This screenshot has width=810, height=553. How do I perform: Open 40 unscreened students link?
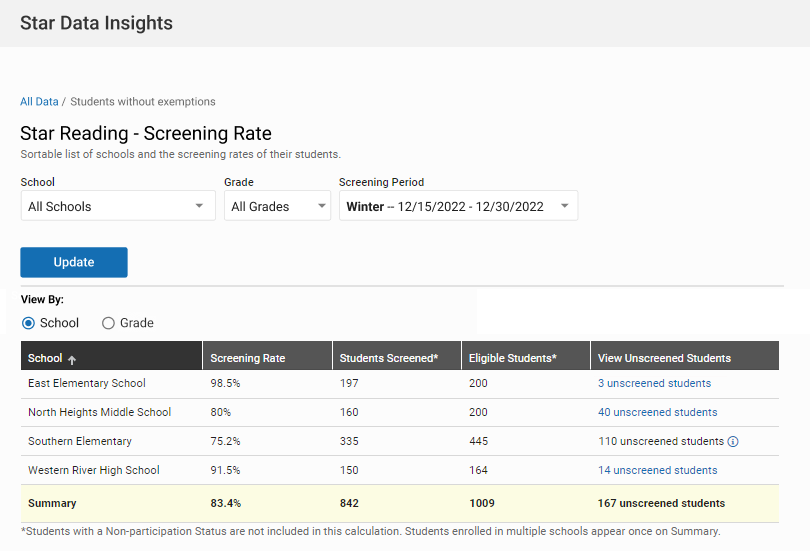coord(658,412)
